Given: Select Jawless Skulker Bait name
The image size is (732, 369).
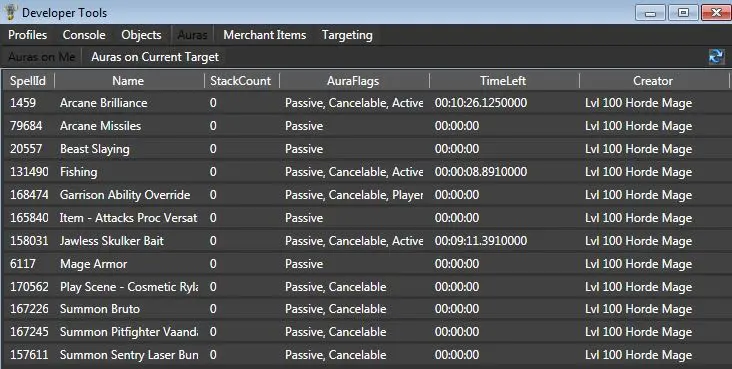Looking at the screenshot, I should coord(112,241).
